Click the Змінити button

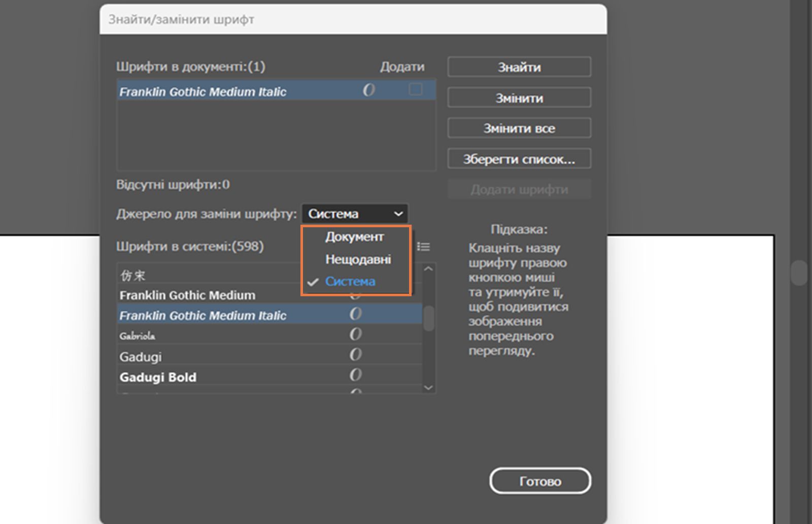click(519, 97)
